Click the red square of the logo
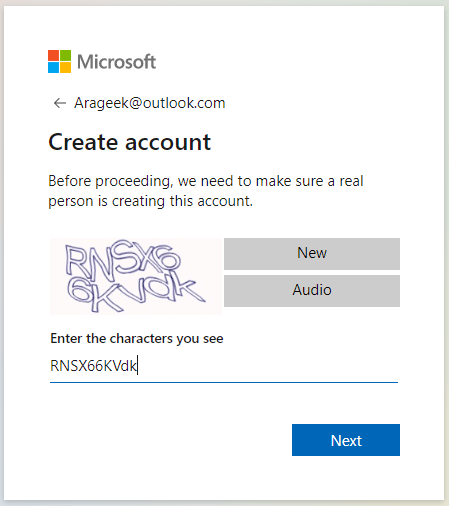Image resolution: width=449 pixels, height=506 pixels. pyautogui.click(x=53, y=55)
